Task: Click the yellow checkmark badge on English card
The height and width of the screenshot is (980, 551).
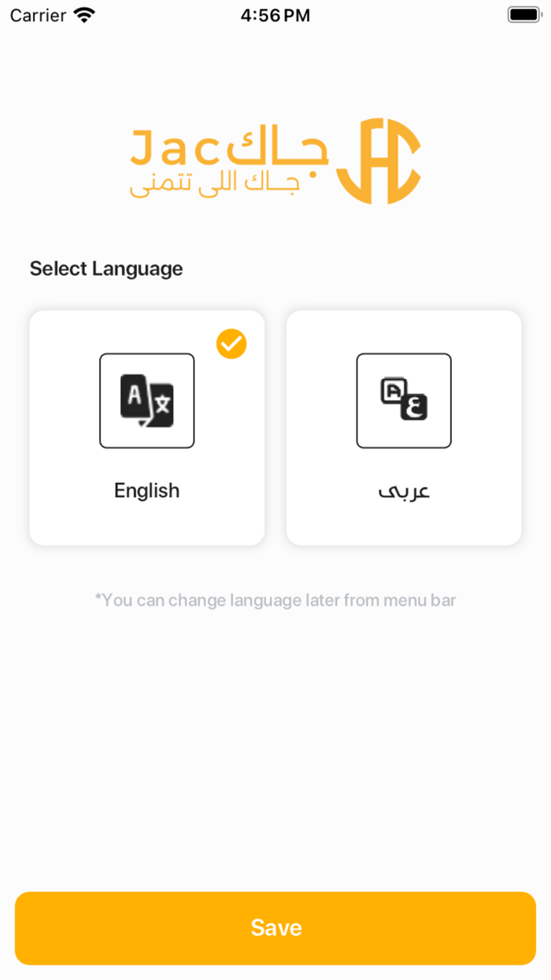Action: point(231,343)
